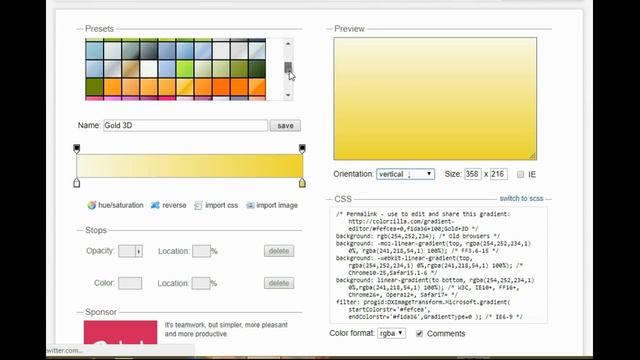Click the switch to scss link
The height and width of the screenshot is (360, 640).
pyautogui.click(x=521, y=199)
